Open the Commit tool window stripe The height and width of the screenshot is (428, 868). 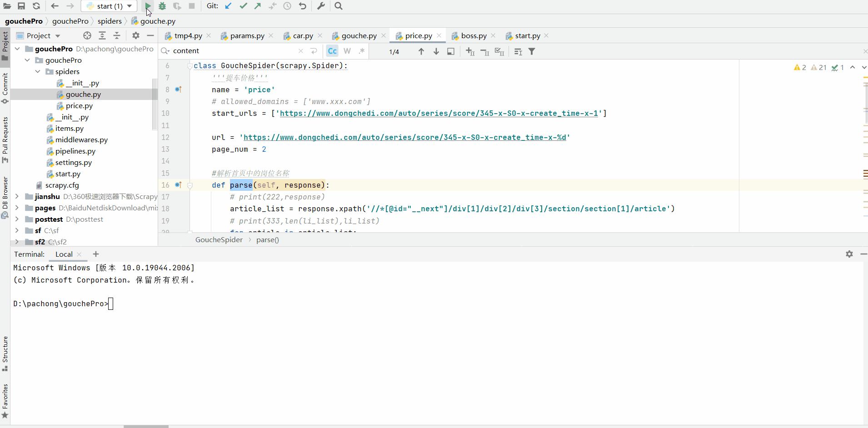pyautogui.click(x=5, y=88)
